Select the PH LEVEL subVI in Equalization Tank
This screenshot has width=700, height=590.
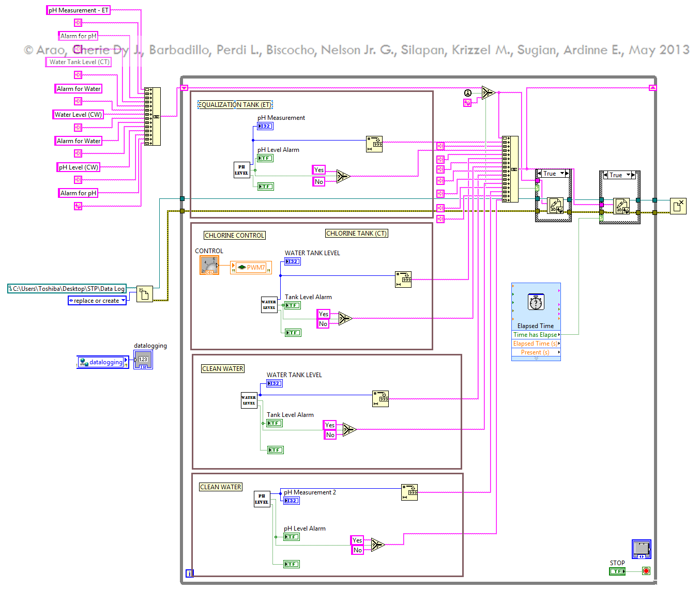[242, 170]
